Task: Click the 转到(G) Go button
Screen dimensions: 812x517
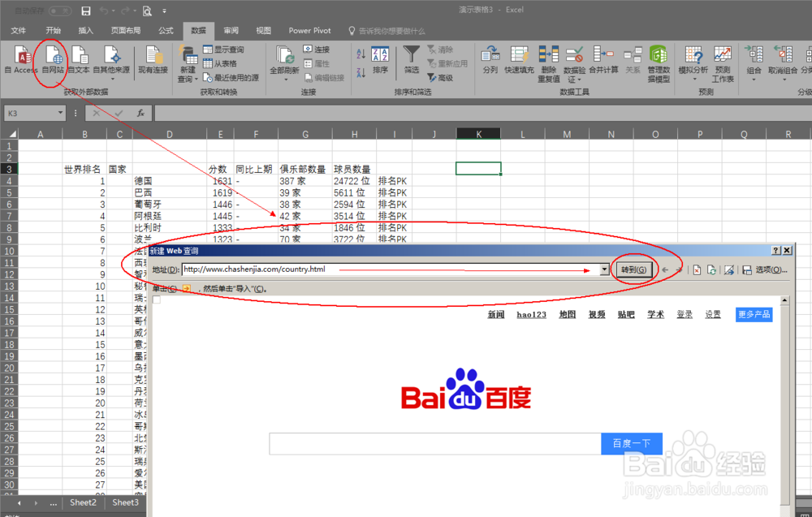Action: pyautogui.click(x=634, y=269)
